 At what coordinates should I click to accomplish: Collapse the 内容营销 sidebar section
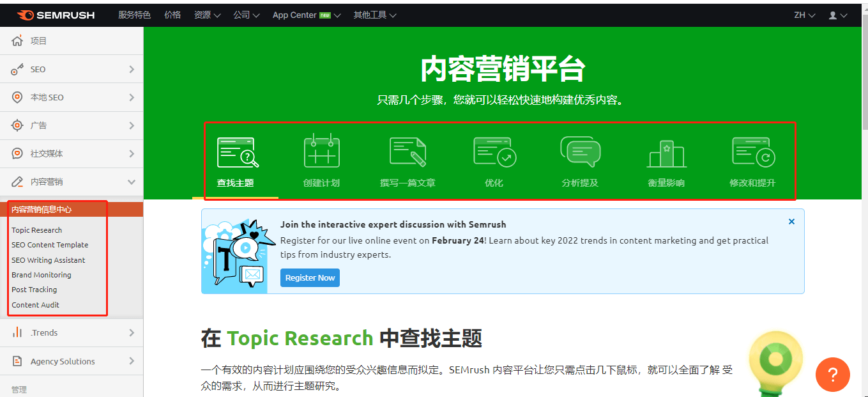coord(132,182)
